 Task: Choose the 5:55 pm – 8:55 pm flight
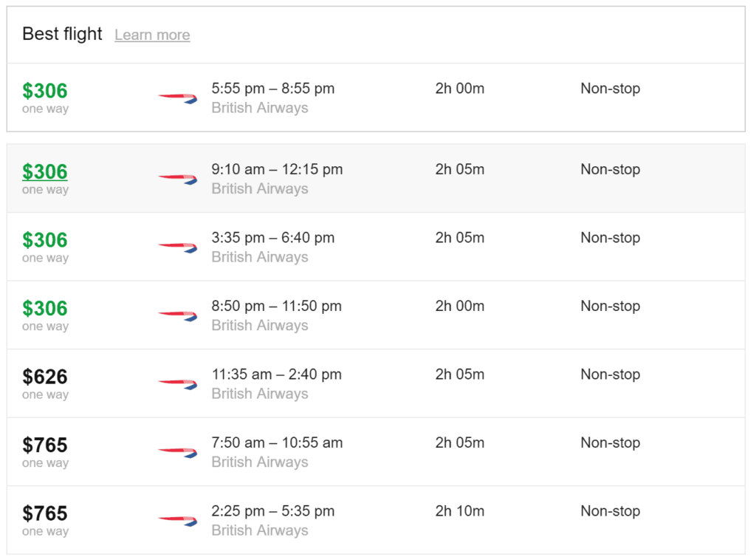[x=272, y=89]
